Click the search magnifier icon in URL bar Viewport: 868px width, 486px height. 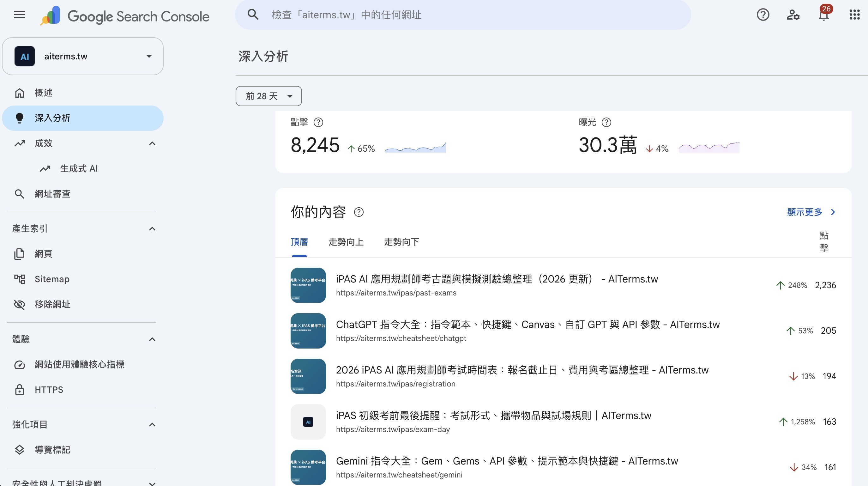pyautogui.click(x=253, y=15)
